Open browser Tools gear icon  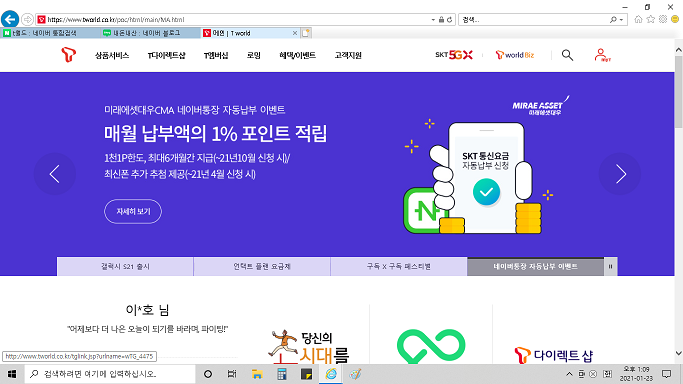click(663, 19)
